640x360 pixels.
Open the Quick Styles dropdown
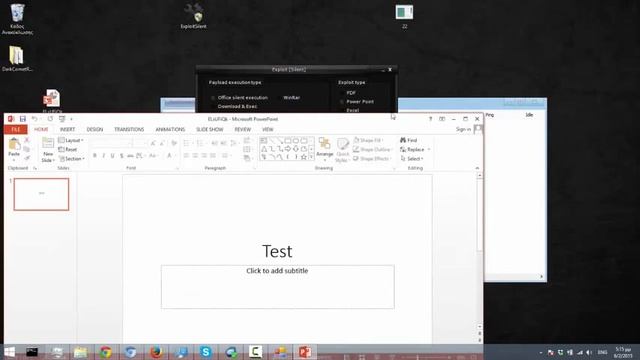coord(342,150)
